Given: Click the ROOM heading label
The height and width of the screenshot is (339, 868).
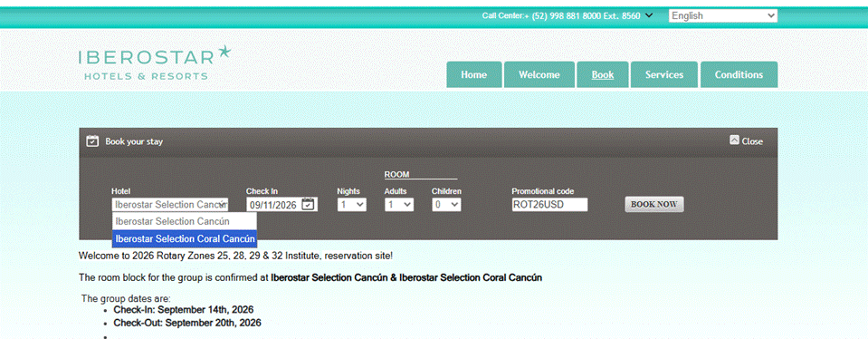Looking at the screenshot, I should pyautogui.click(x=397, y=174).
